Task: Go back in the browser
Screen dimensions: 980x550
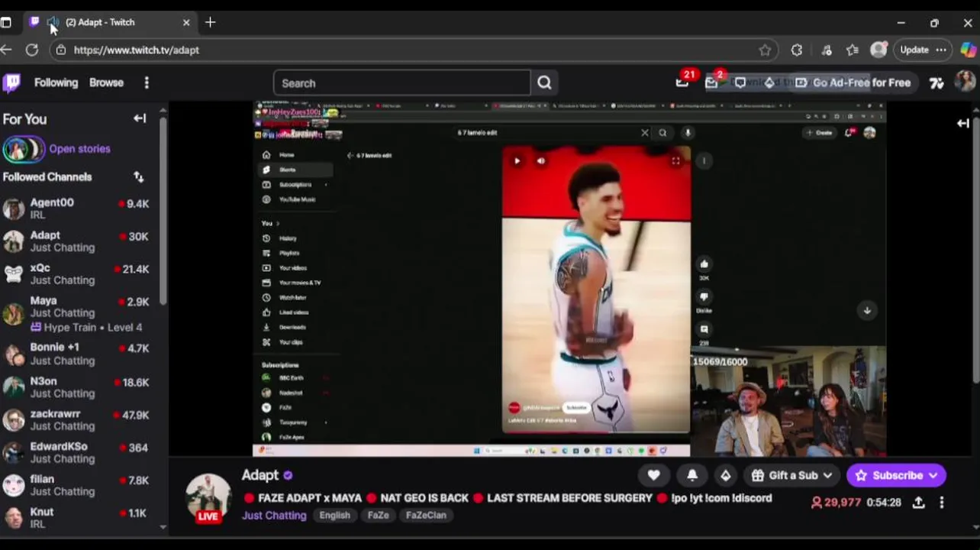Action: point(6,50)
